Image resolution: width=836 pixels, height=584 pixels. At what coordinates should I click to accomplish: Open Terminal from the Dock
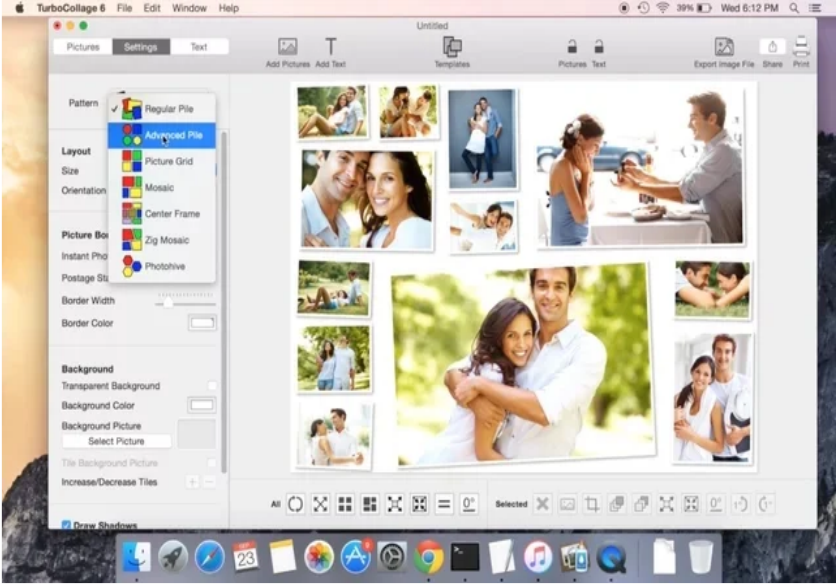[465, 557]
